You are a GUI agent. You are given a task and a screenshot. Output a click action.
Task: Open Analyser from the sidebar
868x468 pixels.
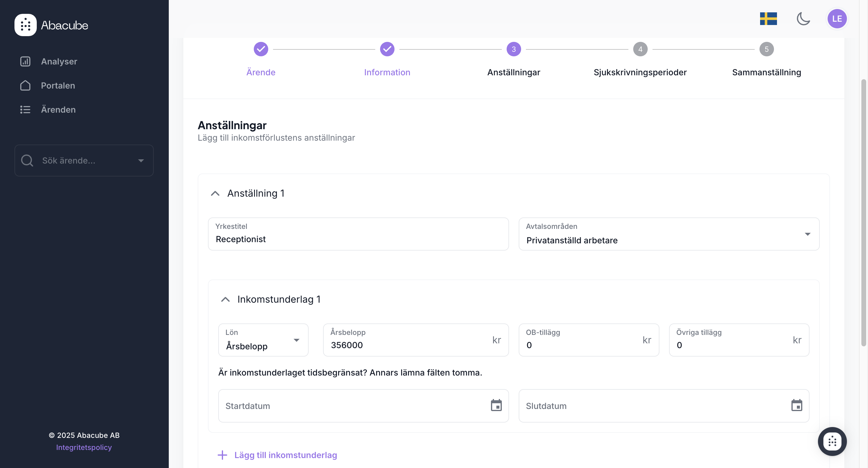(59, 61)
